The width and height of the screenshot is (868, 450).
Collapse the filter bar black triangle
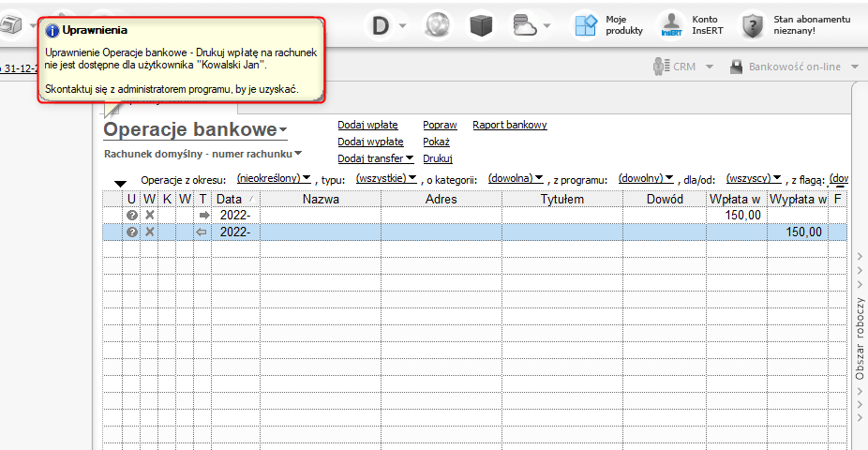point(120,183)
